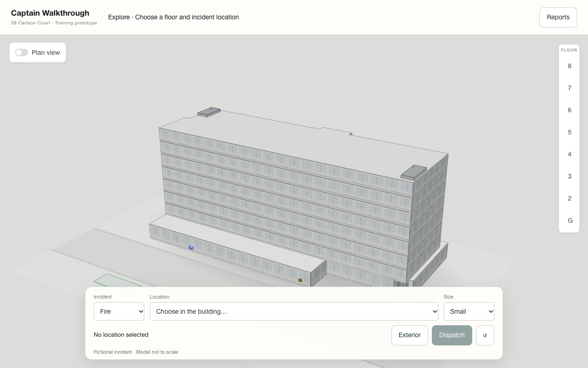Click the Exterior button

coord(410,335)
